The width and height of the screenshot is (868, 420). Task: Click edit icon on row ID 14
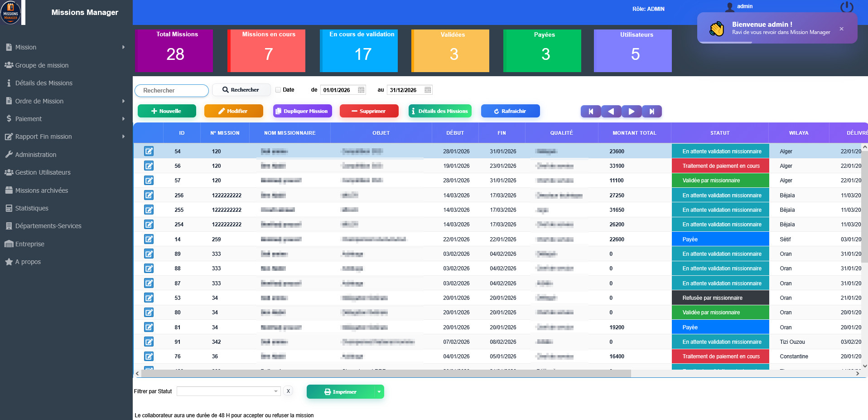[149, 239]
